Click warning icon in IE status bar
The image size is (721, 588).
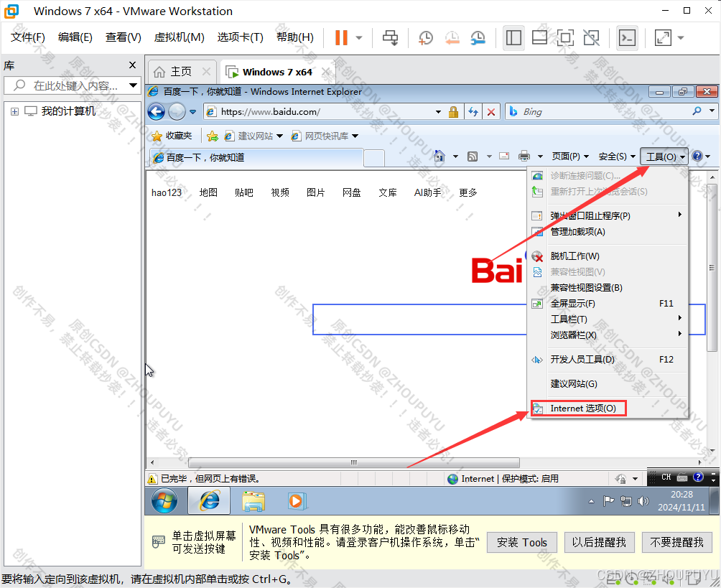(152, 479)
